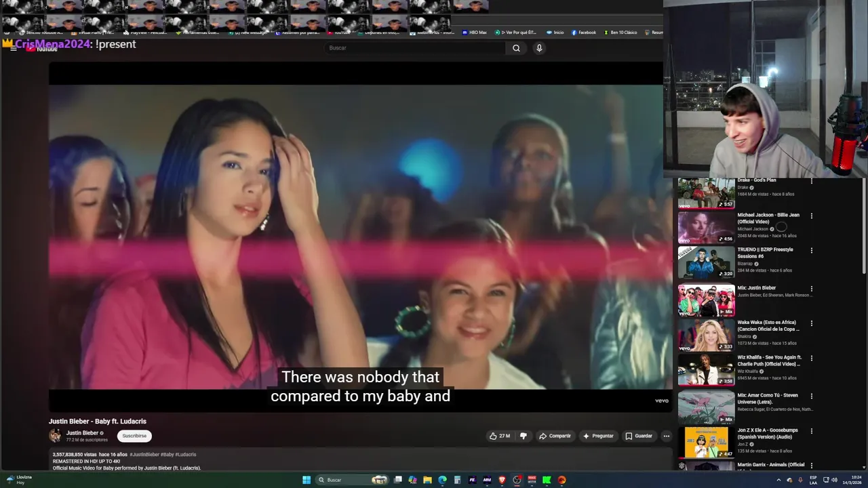Screen dimensions: 868x488
Task: Click the tray microphone icon
Action: pyautogui.click(x=800, y=480)
